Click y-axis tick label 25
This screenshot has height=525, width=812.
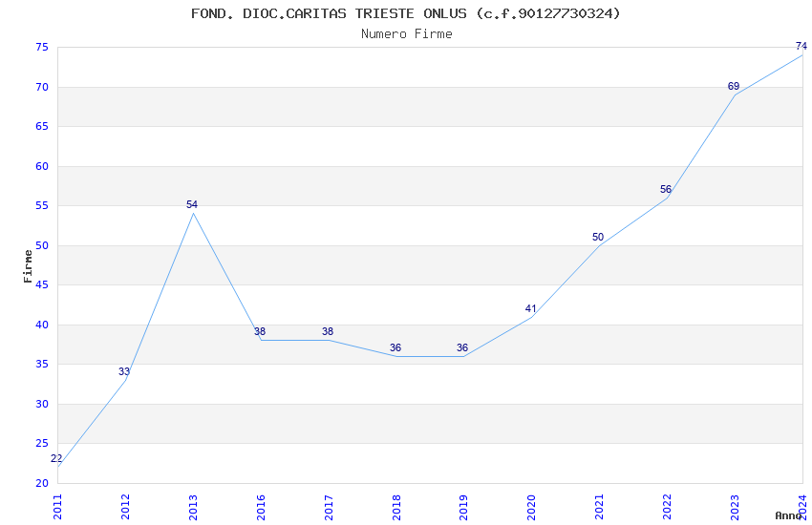point(42,443)
